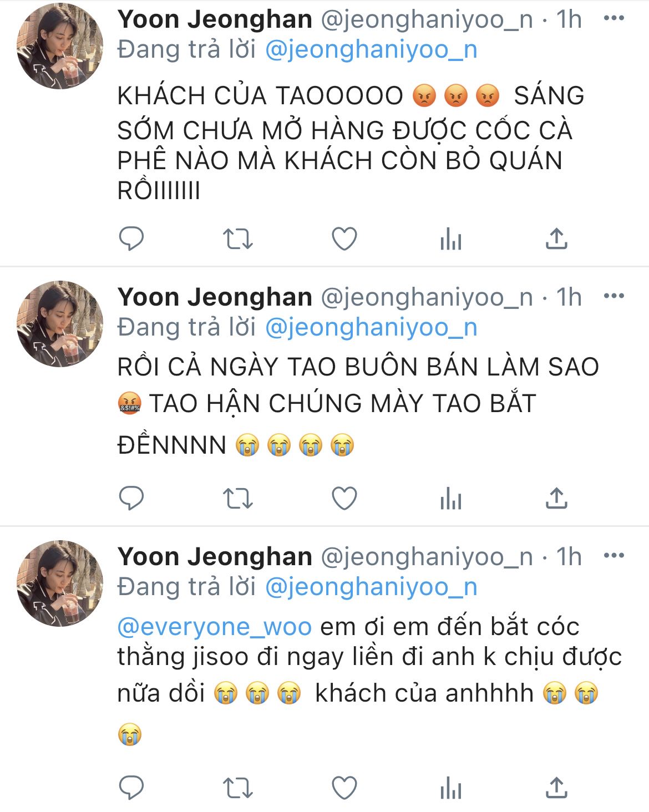Open the @everyone_woo mention link
649x812 pixels.
[x=214, y=627]
